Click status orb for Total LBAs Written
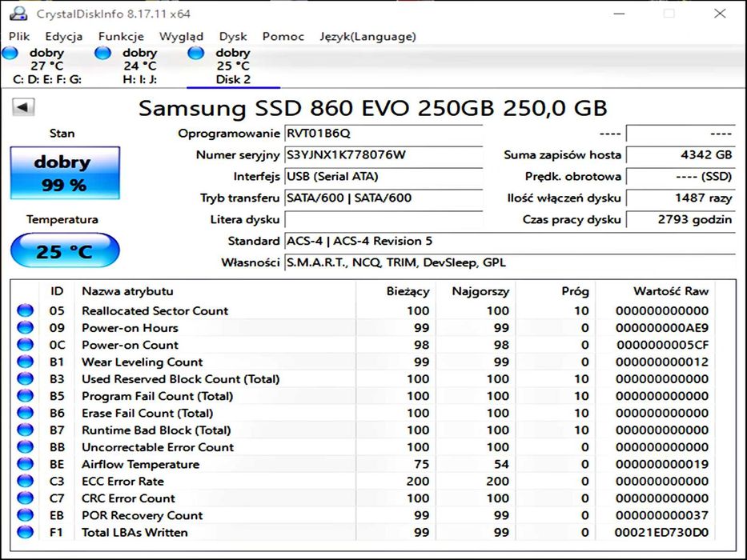 26,532
